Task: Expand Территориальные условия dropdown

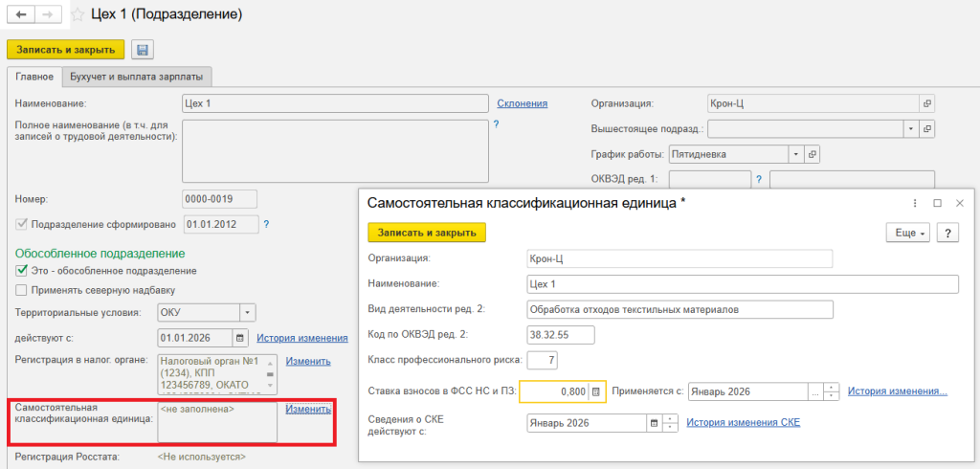Action: (x=248, y=312)
